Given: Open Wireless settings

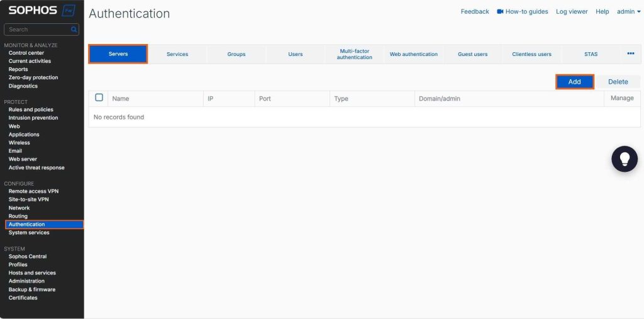Looking at the screenshot, I should 19,143.
